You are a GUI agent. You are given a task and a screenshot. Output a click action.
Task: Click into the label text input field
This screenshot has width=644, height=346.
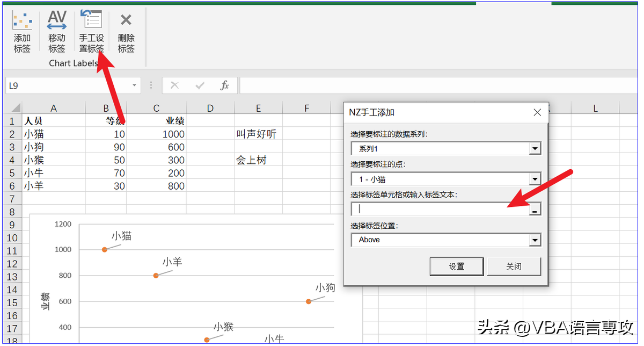click(x=440, y=210)
